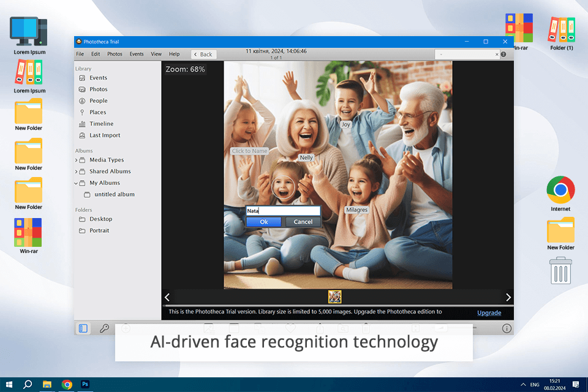Open the Recycle Bin desktop icon
Viewport: 588px width, 392px height.
pyautogui.click(x=560, y=271)
